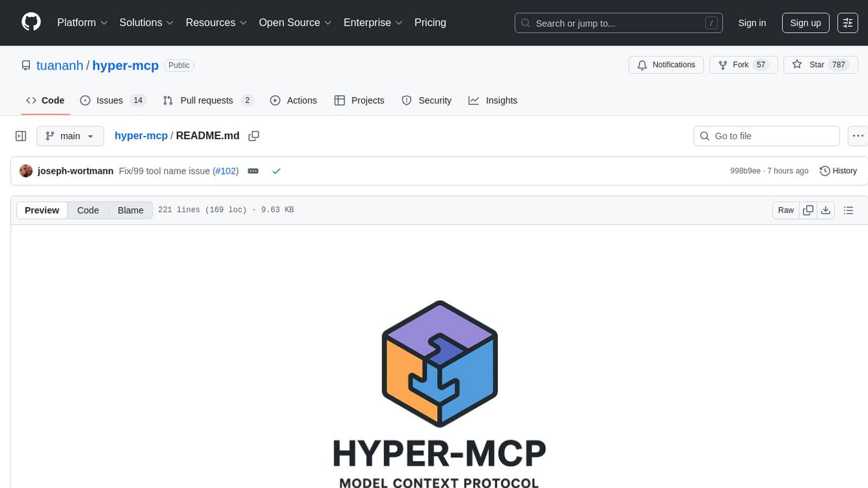Open the Raw file view

(786, 210)
